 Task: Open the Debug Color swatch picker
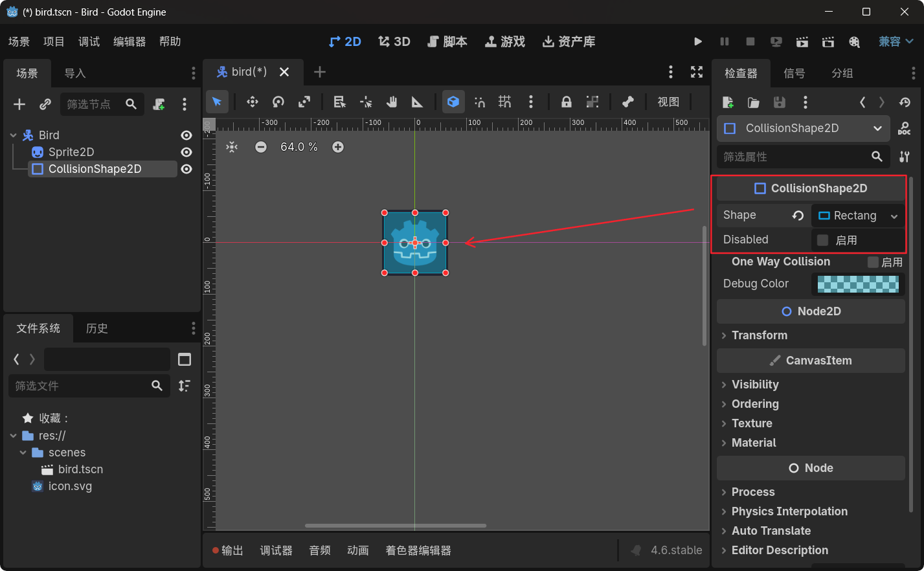tap(858, 284)
